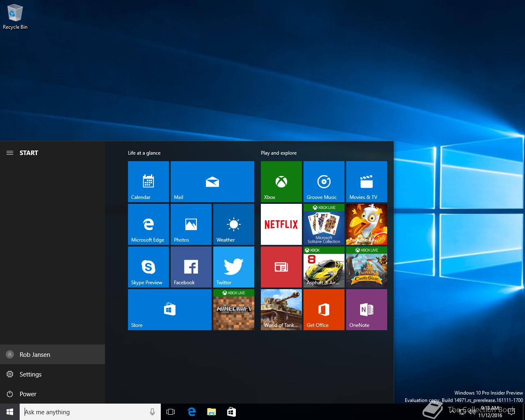Open the Groove Music tile

pos(324,182)
